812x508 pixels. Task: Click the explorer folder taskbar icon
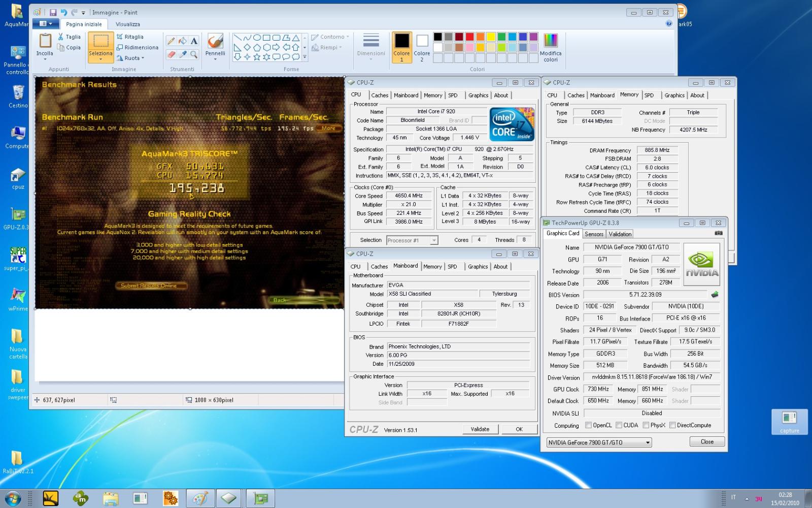point(110,498)
